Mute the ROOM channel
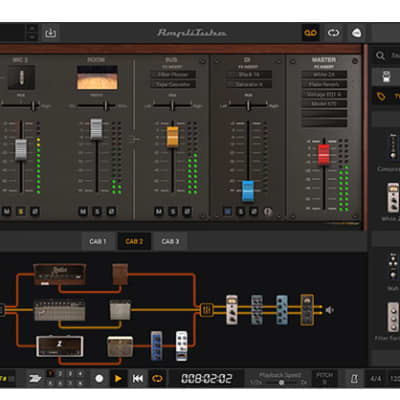The image size is (400, 400). tap(83, 211)
